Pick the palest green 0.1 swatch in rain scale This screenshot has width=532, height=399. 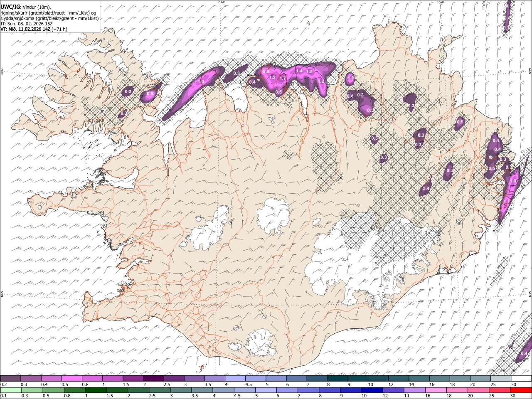(x=11, y=390)
